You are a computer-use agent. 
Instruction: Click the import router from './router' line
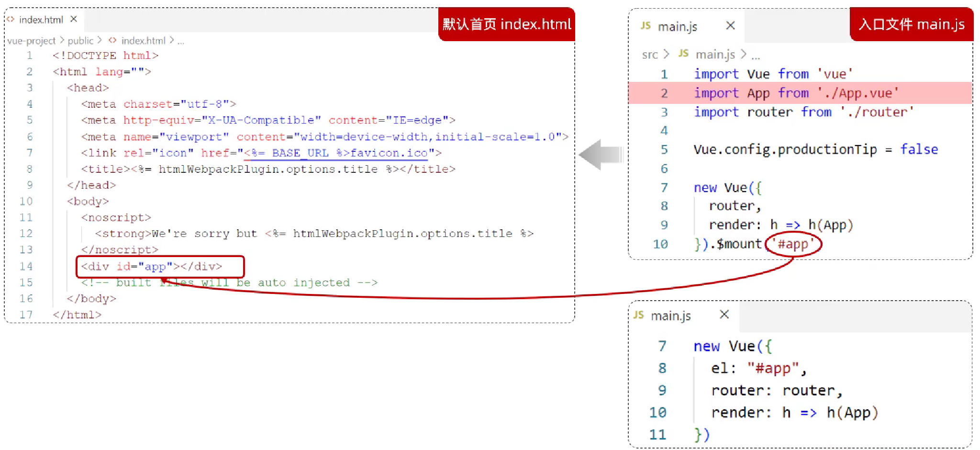804,112
